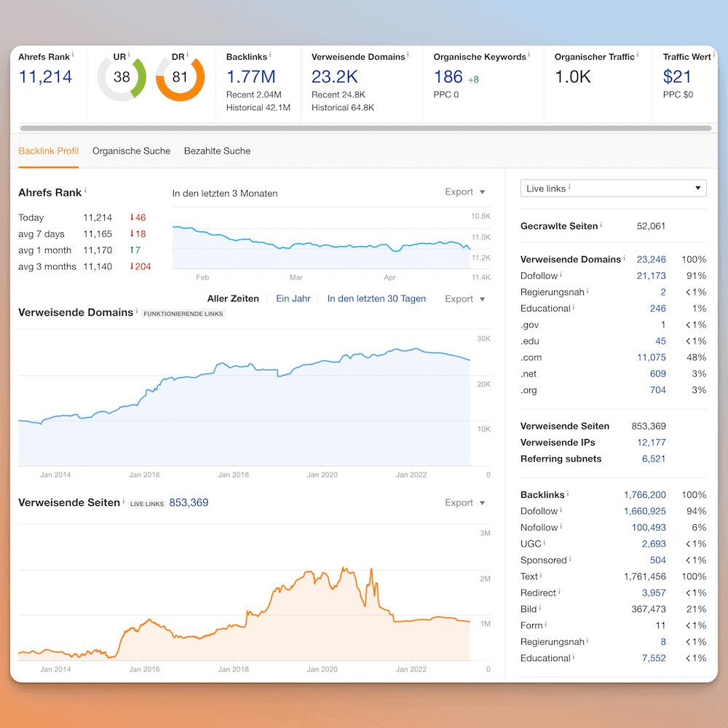The width and height of the screenshot is (728, 728).
Task: Click info icon beside Verweisende Domains chart title
Action: 137,310
